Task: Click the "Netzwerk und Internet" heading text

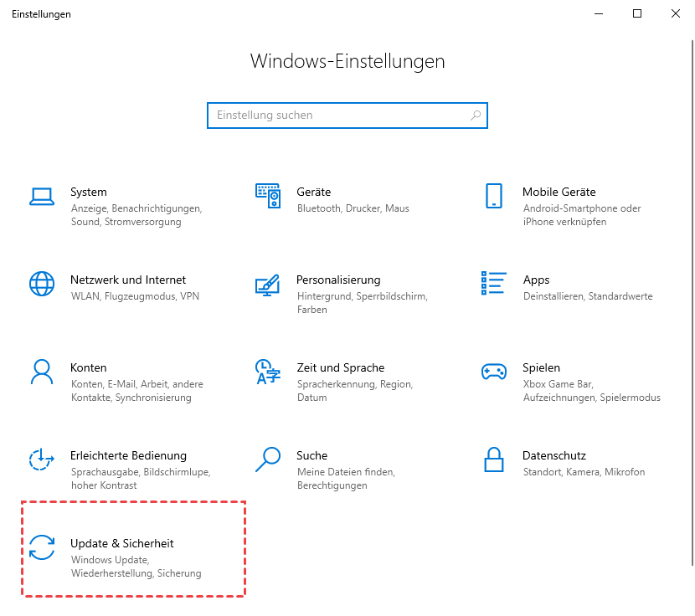Action: (x=128, y=280)
